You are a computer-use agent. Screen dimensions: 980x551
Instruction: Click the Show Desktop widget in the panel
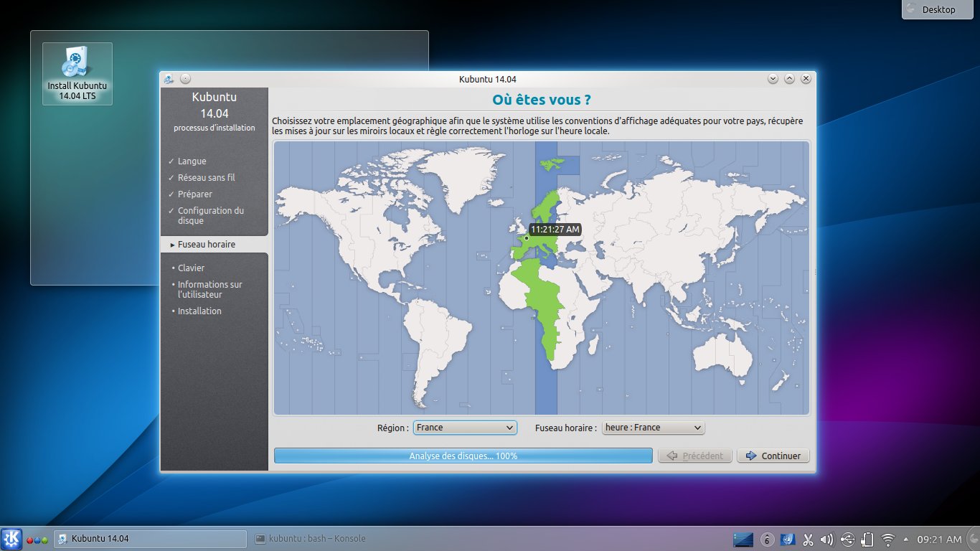[743, 539]
